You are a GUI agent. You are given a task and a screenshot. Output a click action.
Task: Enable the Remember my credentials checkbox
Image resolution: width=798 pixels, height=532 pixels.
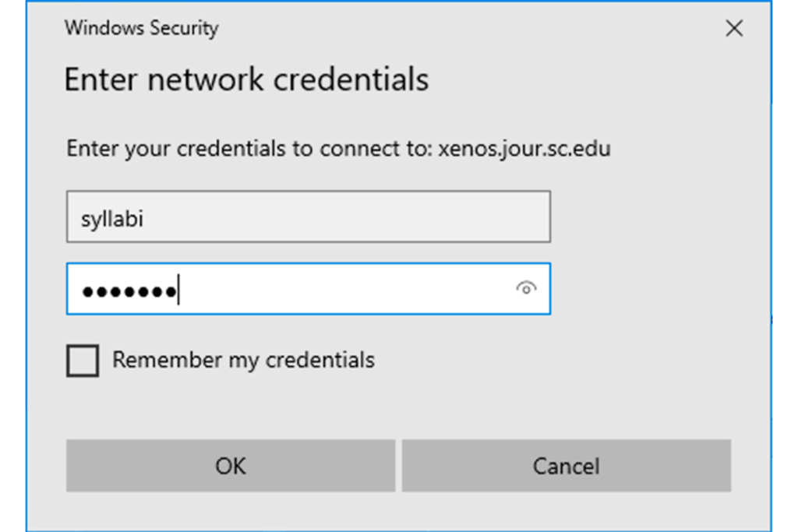[83, 361]
